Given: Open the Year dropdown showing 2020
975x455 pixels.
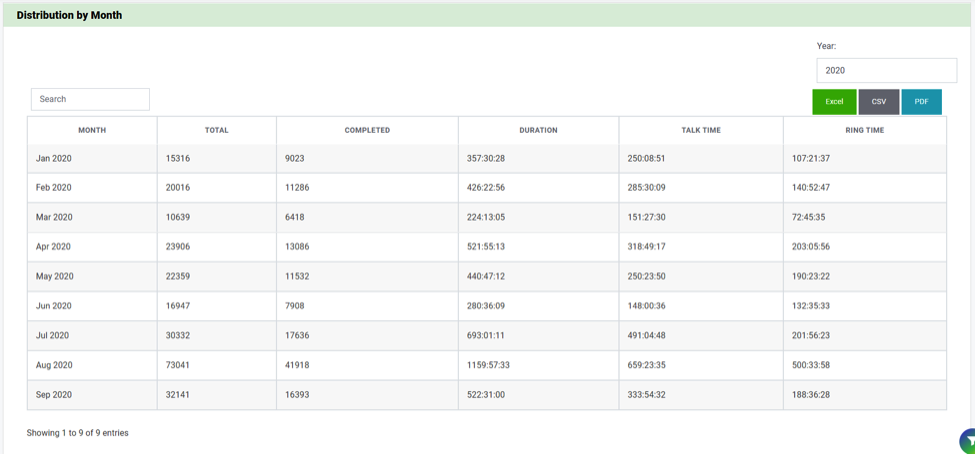Looking at the screenshot, I should pos(886,70).
